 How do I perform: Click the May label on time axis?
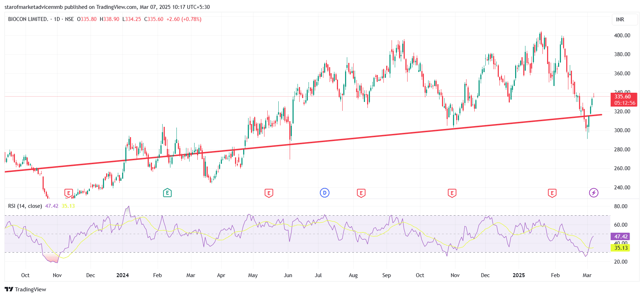253,275
